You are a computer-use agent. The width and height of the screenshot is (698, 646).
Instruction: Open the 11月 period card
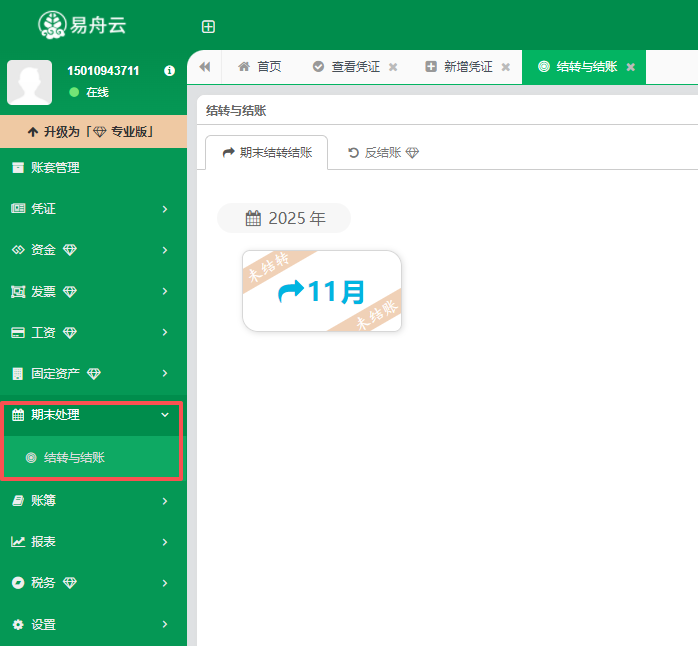322,291
